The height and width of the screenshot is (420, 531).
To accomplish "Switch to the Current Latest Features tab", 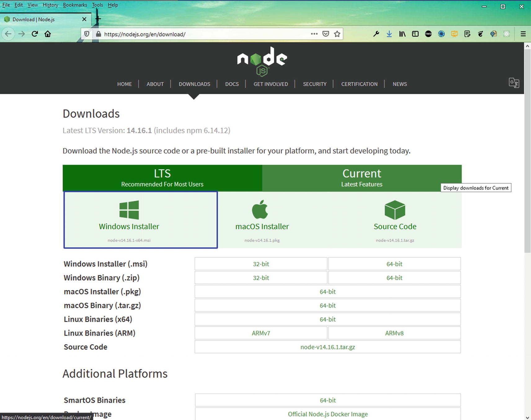I will [361, 178].
